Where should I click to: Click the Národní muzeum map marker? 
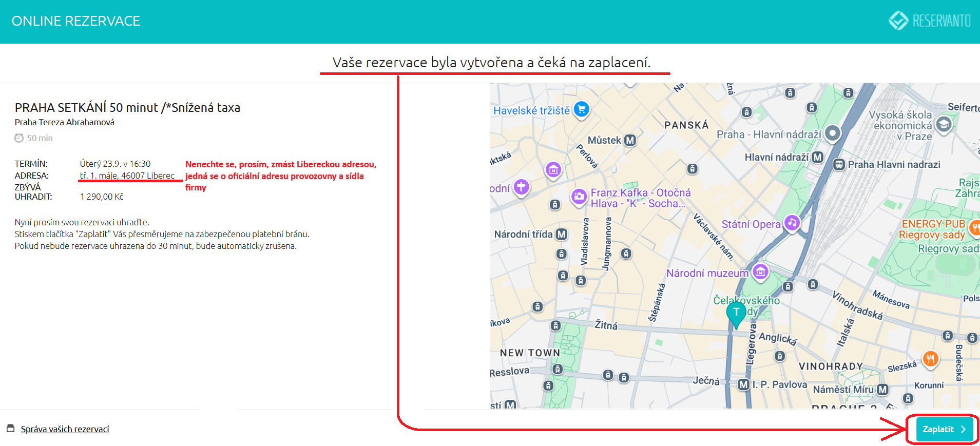point(760,272)
